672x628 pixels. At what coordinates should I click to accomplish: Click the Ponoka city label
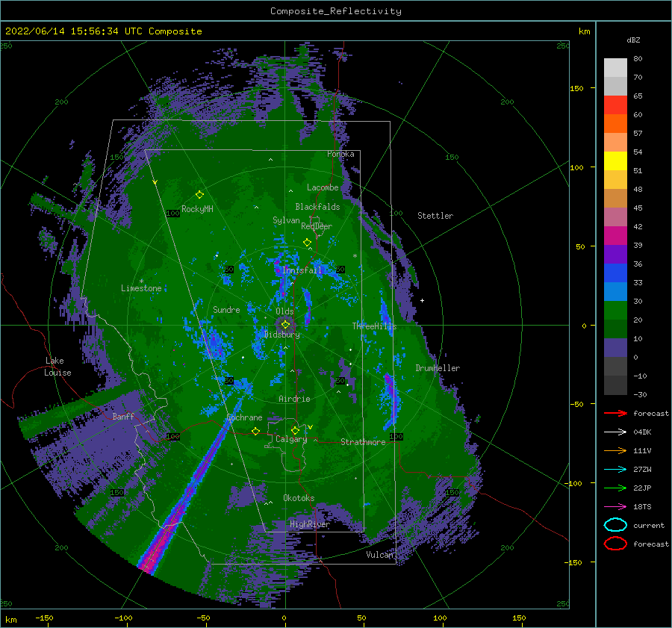340,154
